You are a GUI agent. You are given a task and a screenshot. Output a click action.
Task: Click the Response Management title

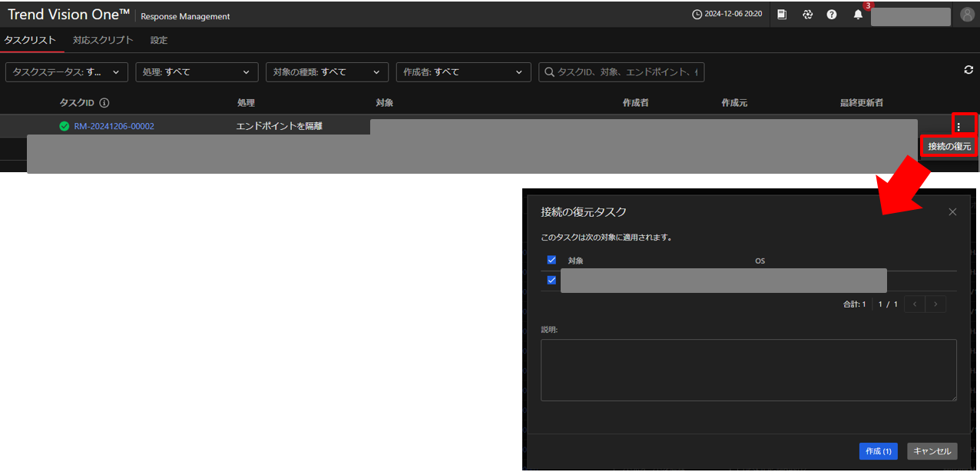(x=185, y=16)
